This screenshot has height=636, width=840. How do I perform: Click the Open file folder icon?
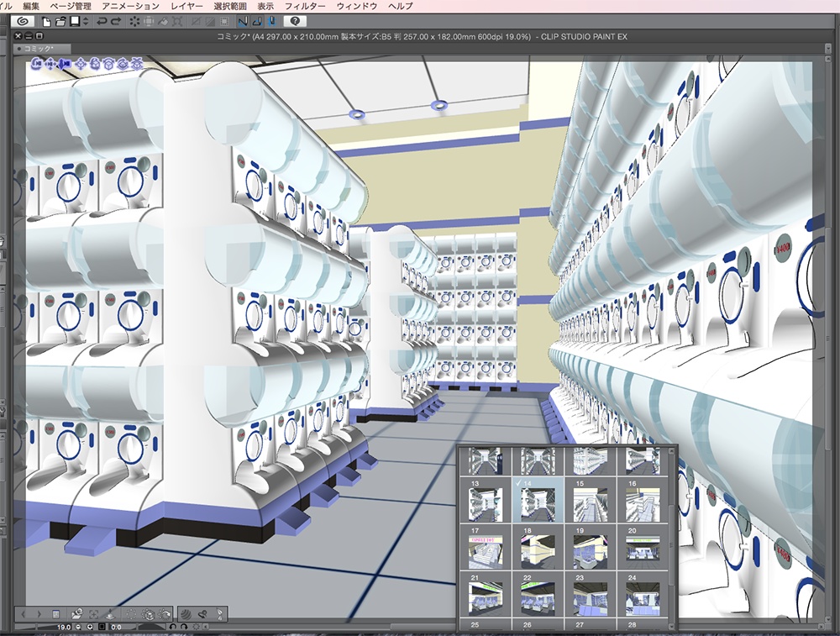pyautogui.click(x=60, y=21)
